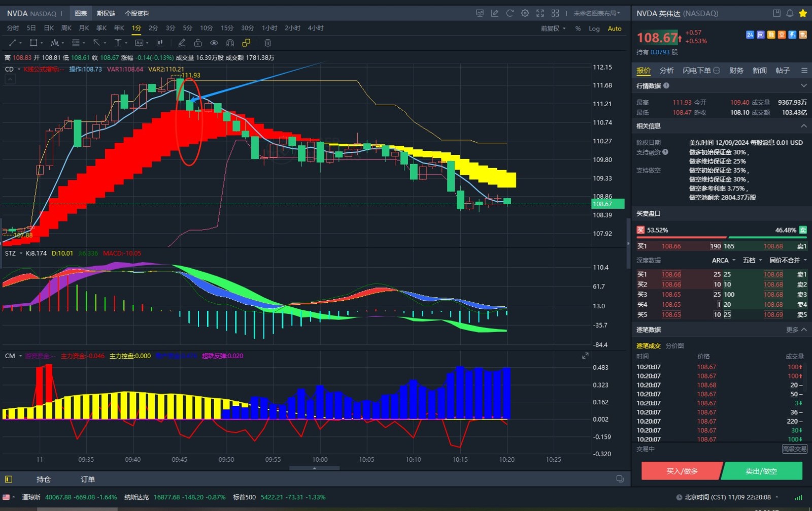Delete all drawings with trash icon
This screenshot has width=812, height=511.
[x=268, y=43]
